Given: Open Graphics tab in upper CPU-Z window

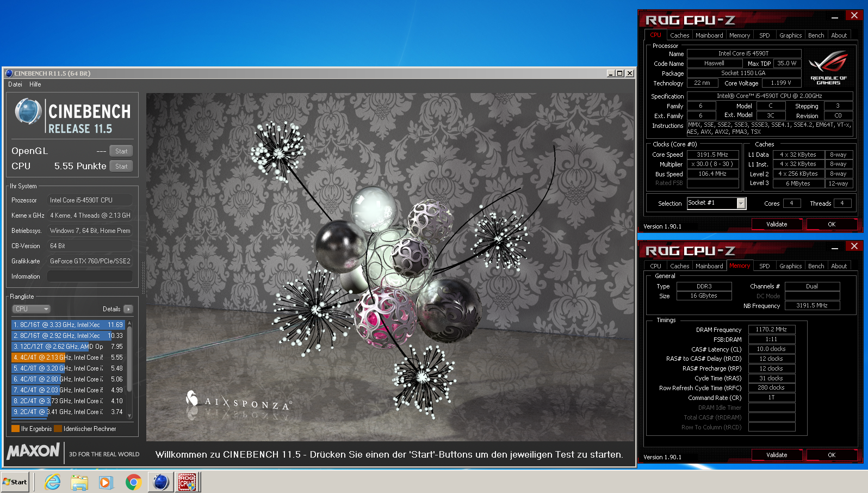Looking at the screenshot, I should pyautogui.click(x=790, y=35).
